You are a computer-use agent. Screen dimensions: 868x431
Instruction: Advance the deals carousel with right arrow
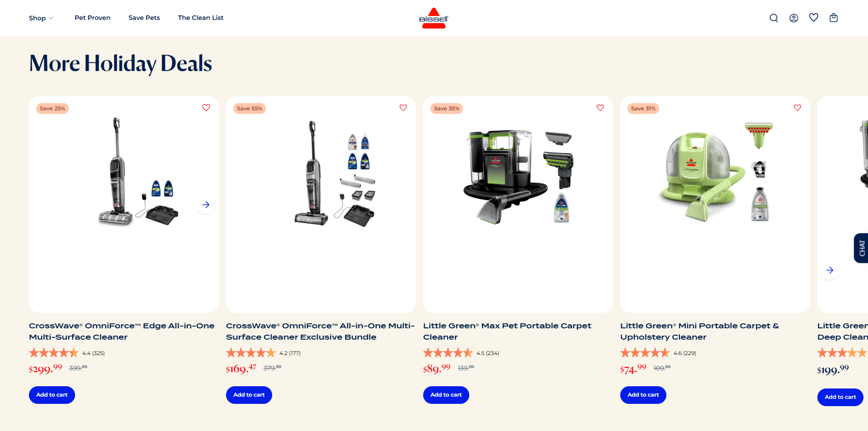tap(829, 270)
